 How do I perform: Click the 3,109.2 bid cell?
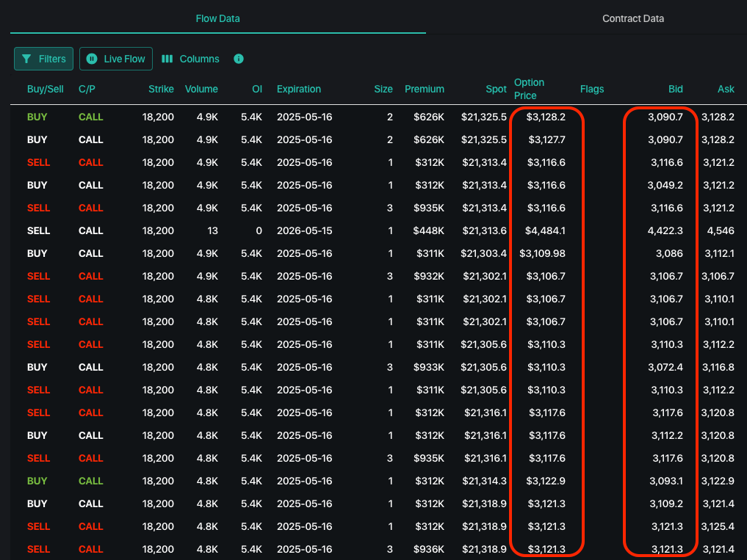tap(666, 503)
